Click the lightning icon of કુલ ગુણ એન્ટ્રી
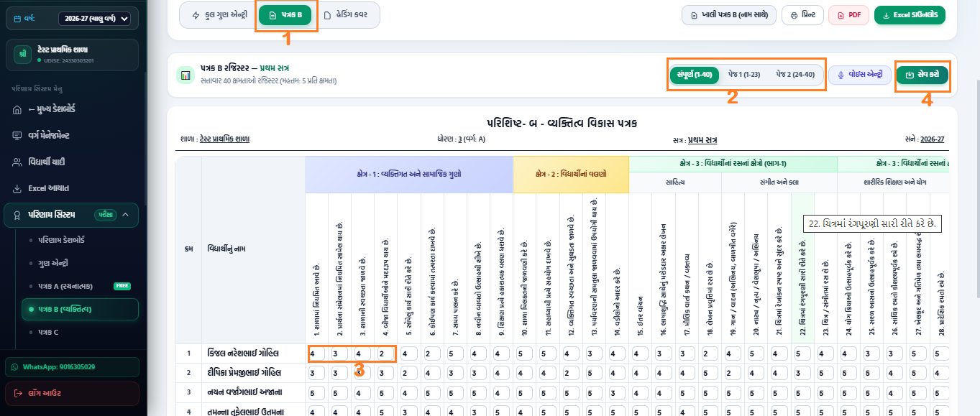 pyautogui.click(x=196, y=14)
